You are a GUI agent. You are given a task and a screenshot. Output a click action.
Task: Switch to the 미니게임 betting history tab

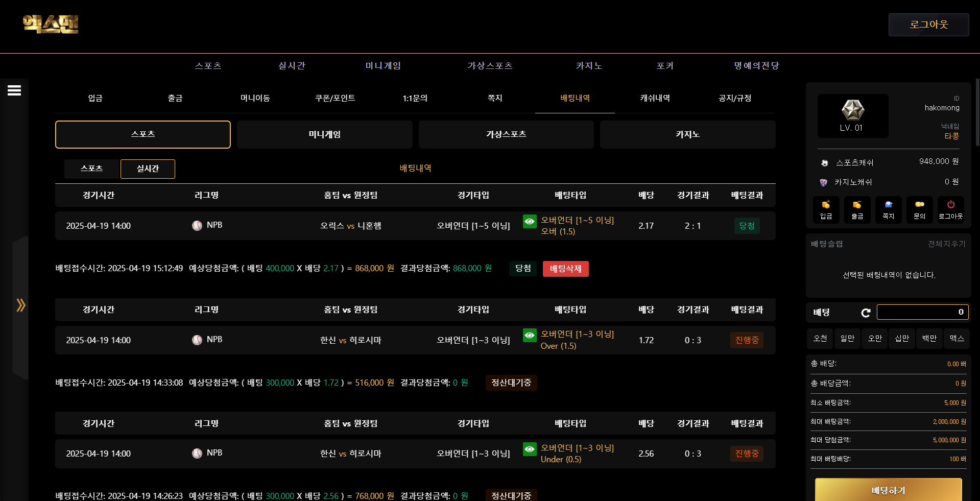[x=324, y=134]
